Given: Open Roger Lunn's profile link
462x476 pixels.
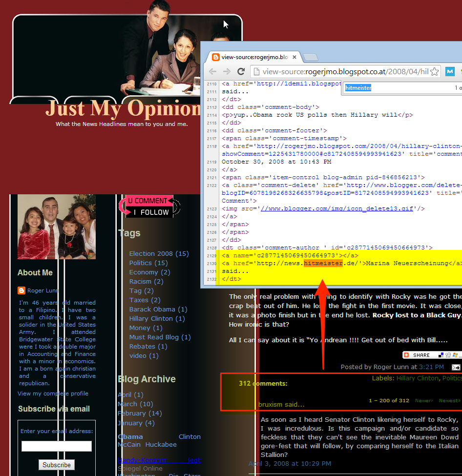Looking at the screenshot, I should (x=43, y=290).
